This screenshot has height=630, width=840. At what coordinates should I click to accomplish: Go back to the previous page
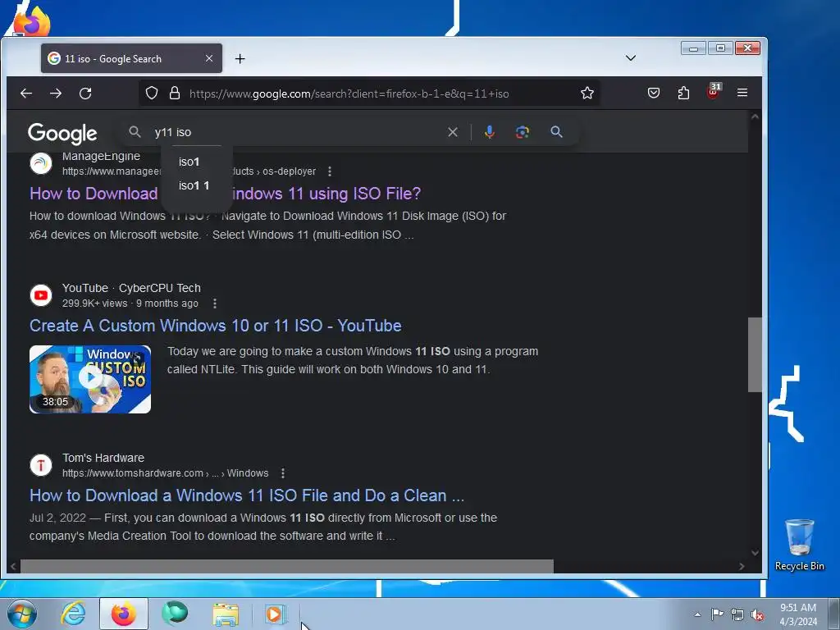pyautogui.click(x=26, y=94)
